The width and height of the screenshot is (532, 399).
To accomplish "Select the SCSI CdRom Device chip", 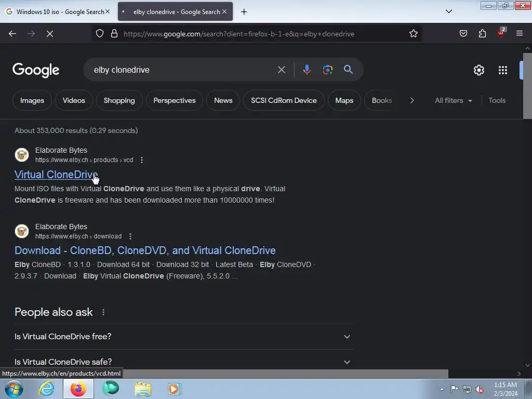I will [x=284, y=101].
